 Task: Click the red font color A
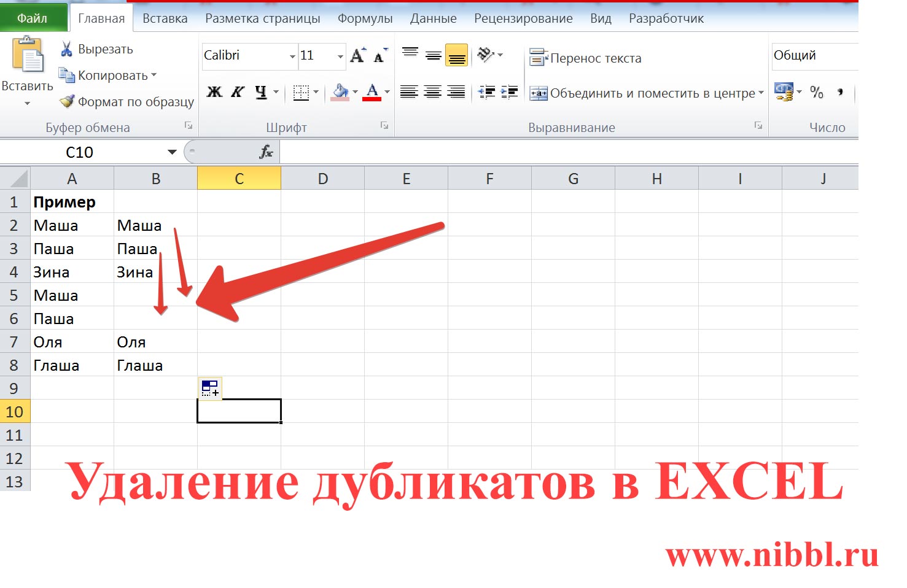[x=372, y=93]
